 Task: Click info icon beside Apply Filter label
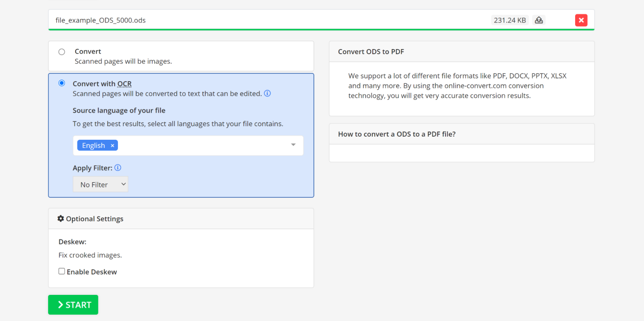click(118, 168)
